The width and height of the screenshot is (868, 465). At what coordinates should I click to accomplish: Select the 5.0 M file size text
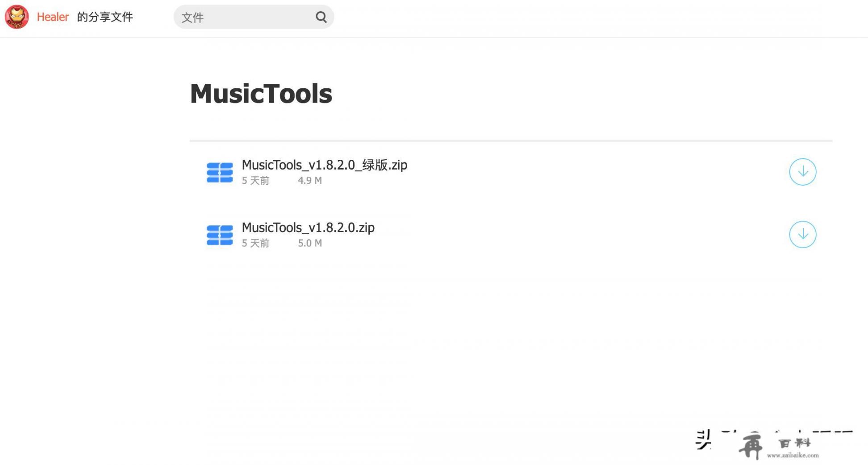(310, 243)
